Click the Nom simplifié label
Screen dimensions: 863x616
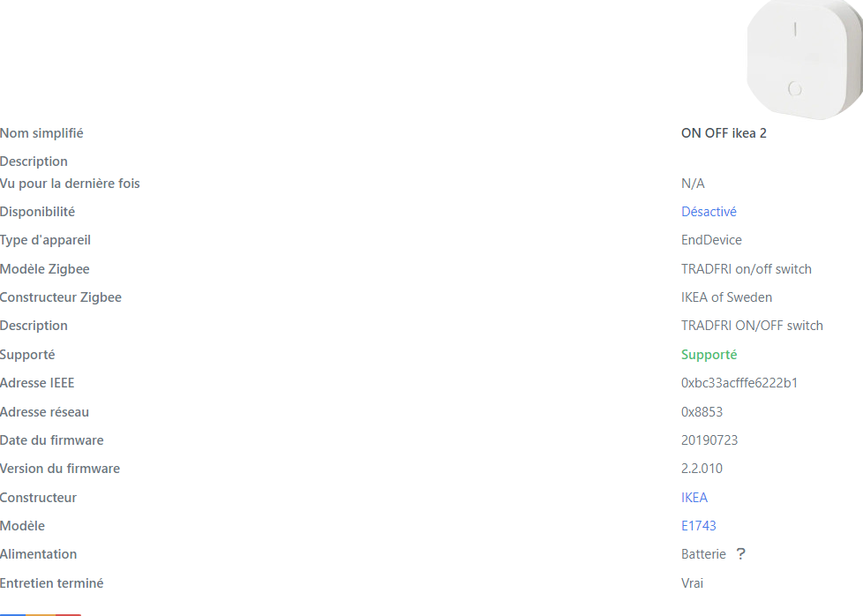[x=41, y=133]
